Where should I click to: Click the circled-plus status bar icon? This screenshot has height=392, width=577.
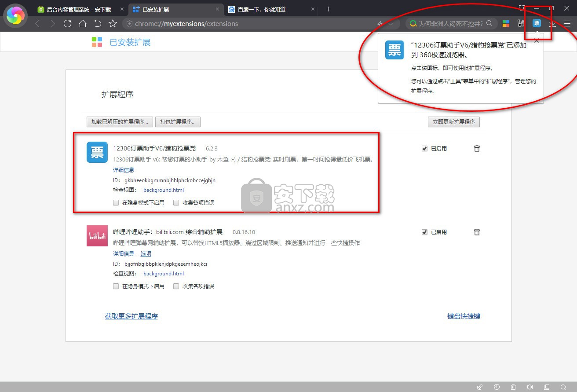(497, 387)
